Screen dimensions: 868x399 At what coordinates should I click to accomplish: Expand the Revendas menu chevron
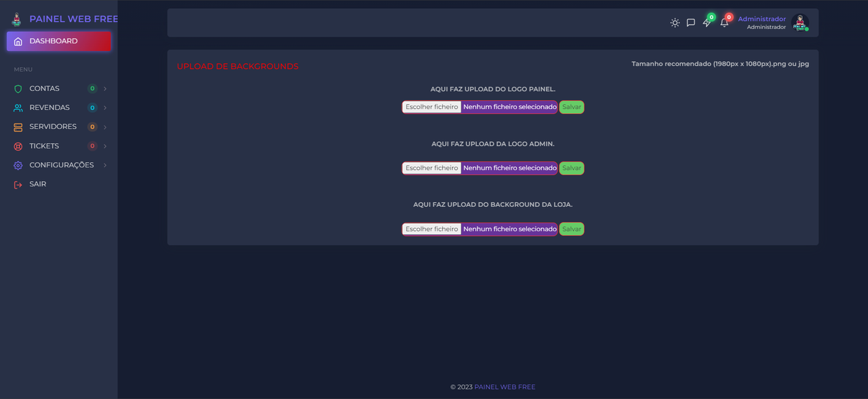click(105, 108)
